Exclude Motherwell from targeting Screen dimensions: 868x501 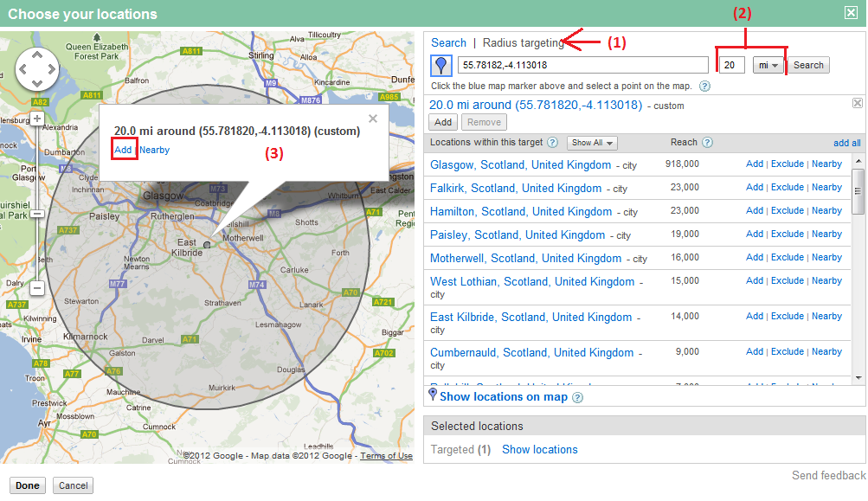pyautogui.click(x=788, y=257)
